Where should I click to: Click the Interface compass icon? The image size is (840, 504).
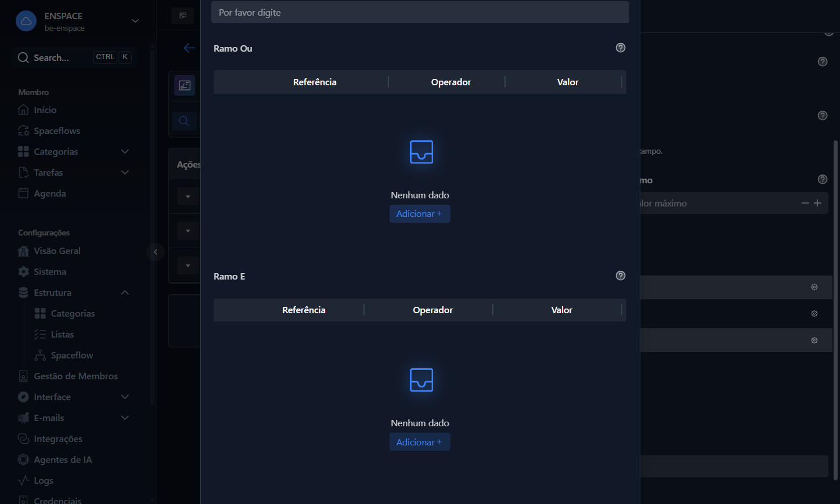coord(23,397)
